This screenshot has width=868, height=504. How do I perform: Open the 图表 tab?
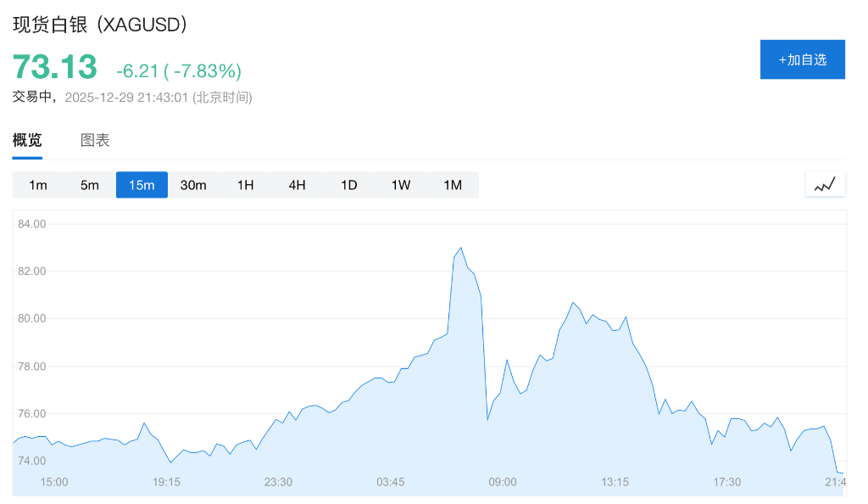coord(95,141)
